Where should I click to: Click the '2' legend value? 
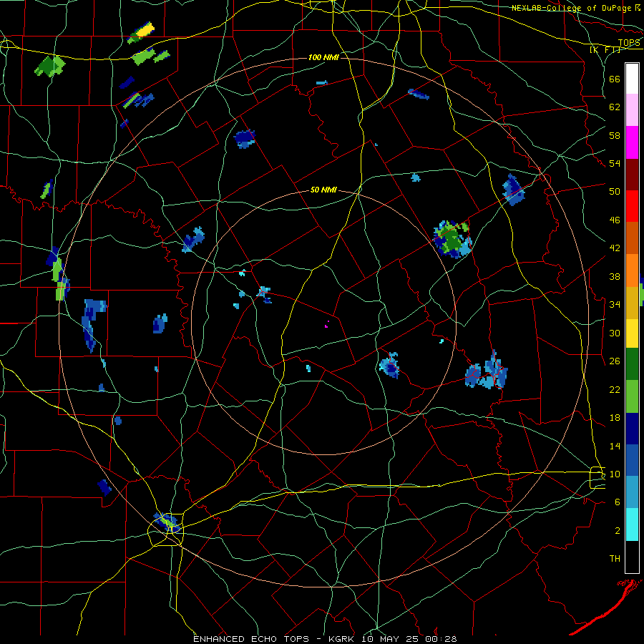click(x=618, y=531)
